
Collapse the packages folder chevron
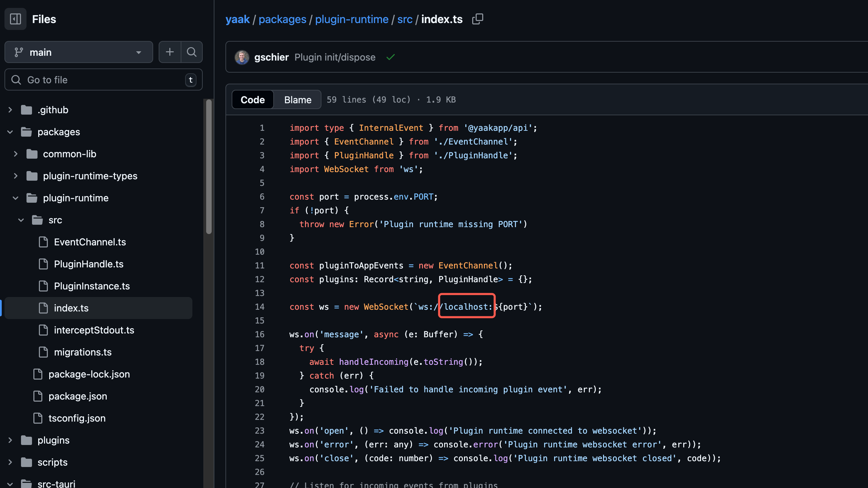pos(10,132)
